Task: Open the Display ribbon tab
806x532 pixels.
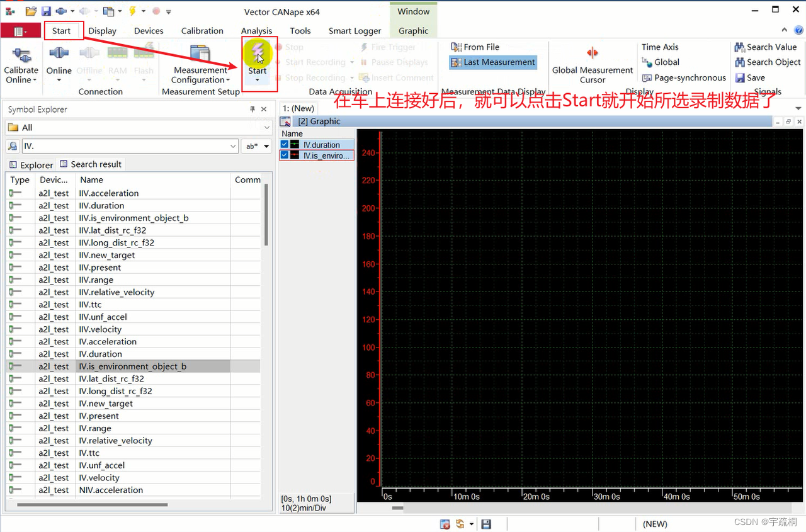Action: click(102, 30)
